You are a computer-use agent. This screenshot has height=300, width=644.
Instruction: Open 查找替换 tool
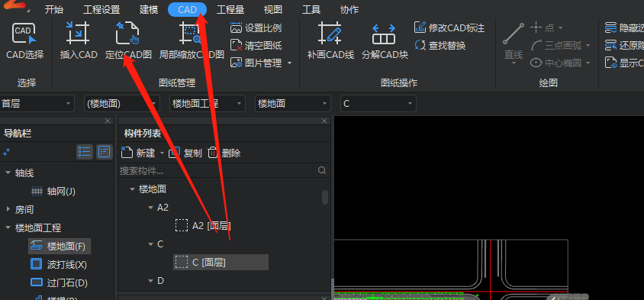point(440,45)
